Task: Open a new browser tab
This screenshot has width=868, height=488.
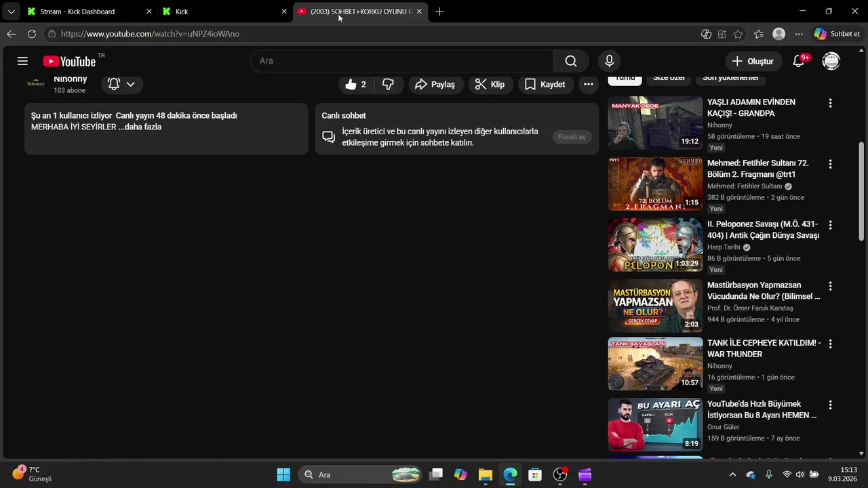Action: [439, 12]
